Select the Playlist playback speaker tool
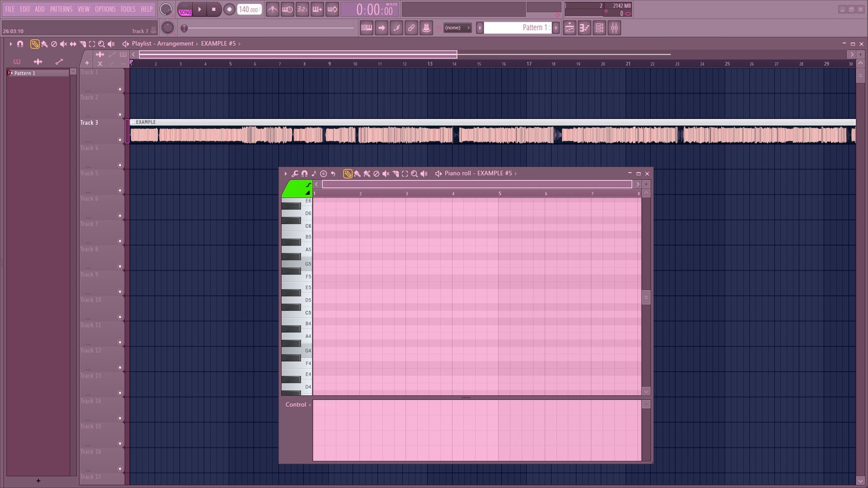Viewport: 868px width, 488px height. [111, 44]
